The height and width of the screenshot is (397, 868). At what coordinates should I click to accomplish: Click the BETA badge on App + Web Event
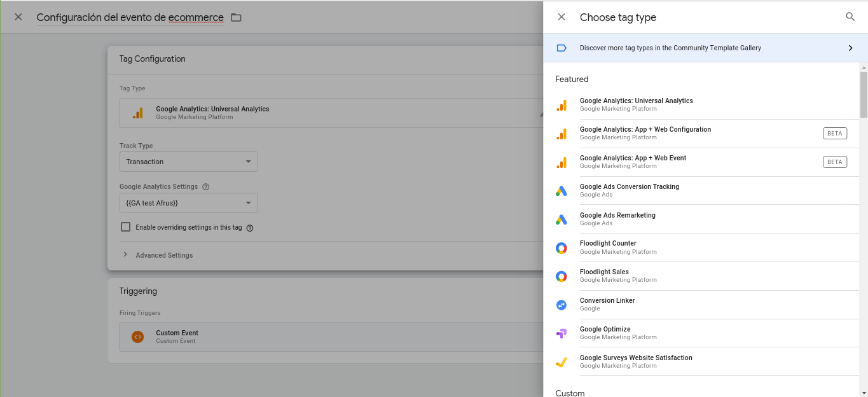click(835, 162)
